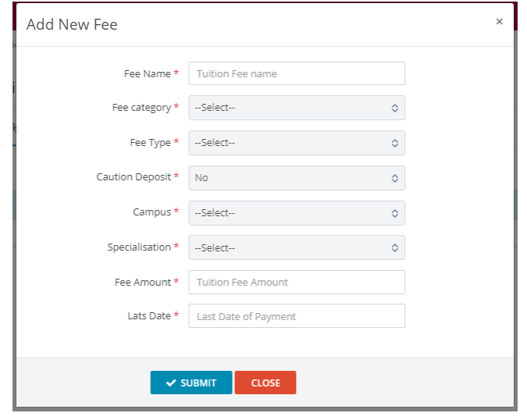527x420 pixels.
Task: Click the Fee category label
Action: pyautogui.click(x=141, y=108)
